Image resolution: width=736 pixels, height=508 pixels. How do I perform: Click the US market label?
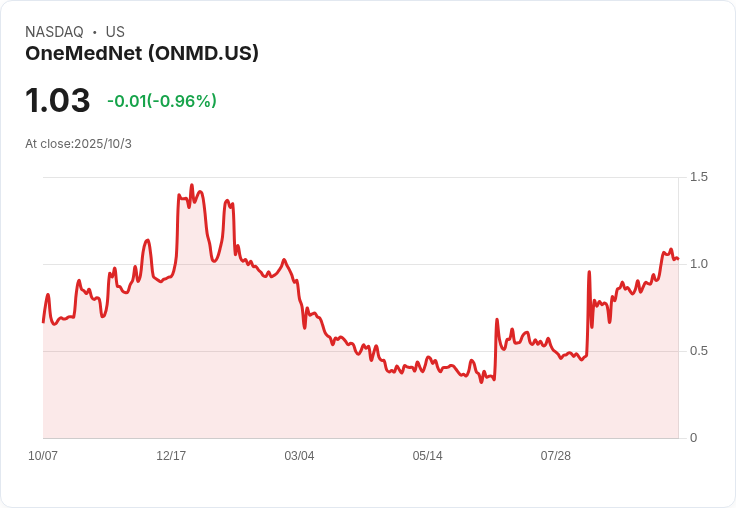click(115, 32)
